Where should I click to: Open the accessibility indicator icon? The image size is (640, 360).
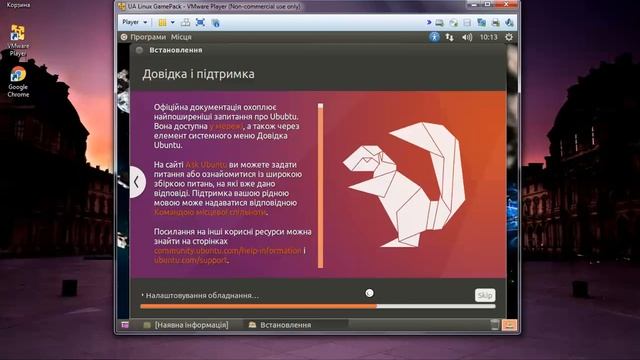pos(434,37)
